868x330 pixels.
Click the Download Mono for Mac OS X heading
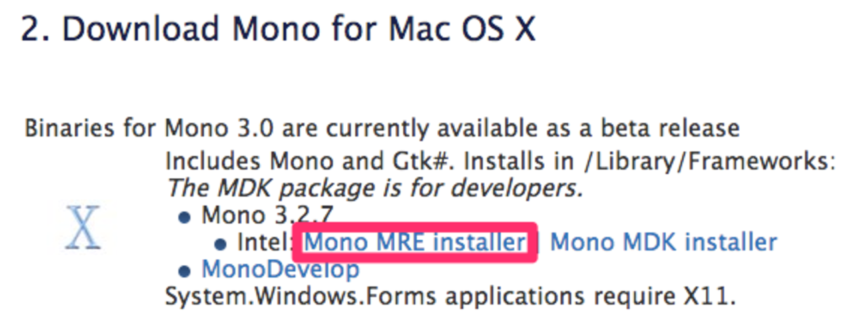tap(278, 29)
